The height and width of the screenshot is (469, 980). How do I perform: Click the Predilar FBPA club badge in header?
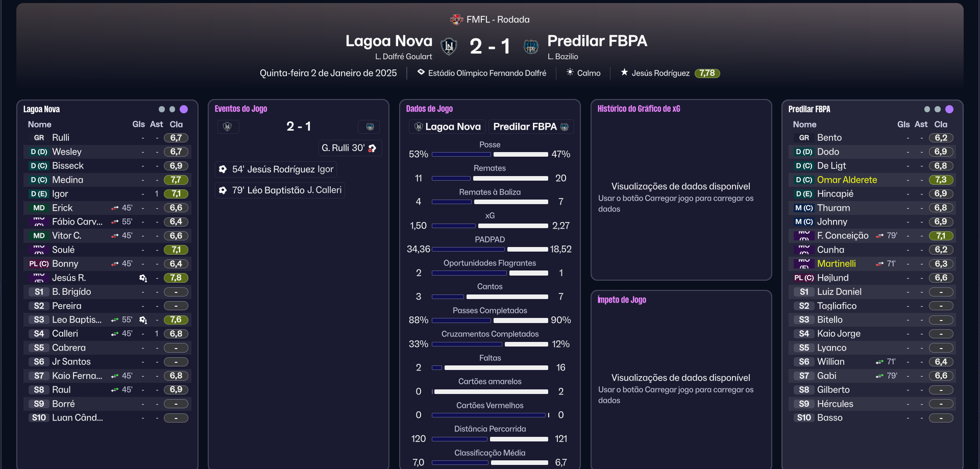(531, 46)
